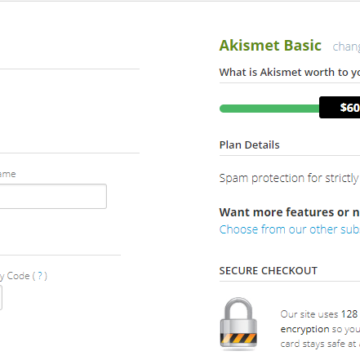Click the SECURE CHECKOUT section heading

[x=268, y=271]
